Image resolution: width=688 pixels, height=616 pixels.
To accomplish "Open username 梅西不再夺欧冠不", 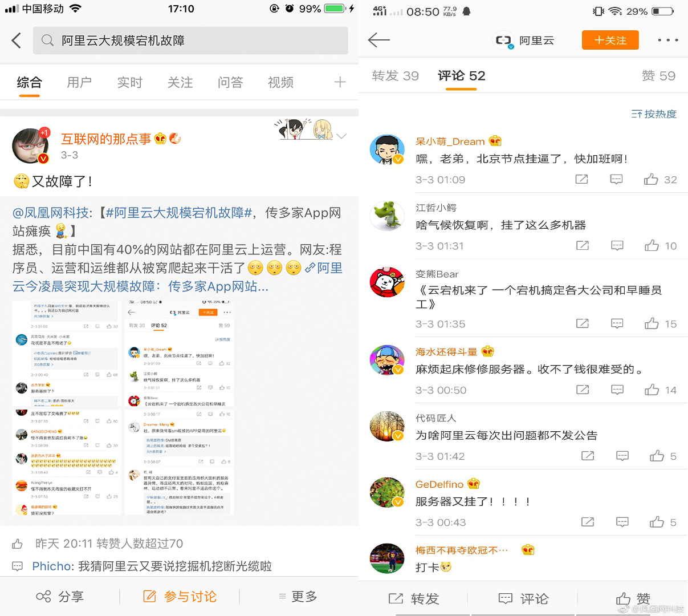I will (x=461, y=550).
